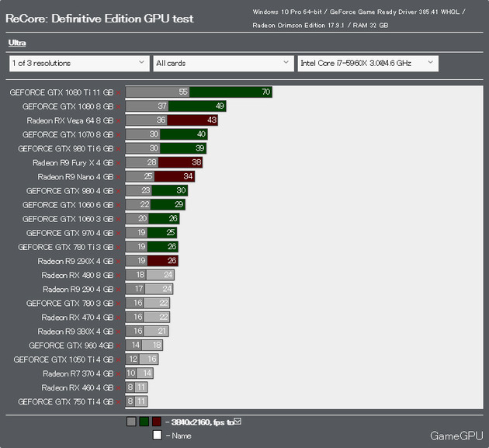Remove Radeon R9 290X 4 GB via red x
The height and width of the screenshot is (448, 489).
(x=118, y=261)
